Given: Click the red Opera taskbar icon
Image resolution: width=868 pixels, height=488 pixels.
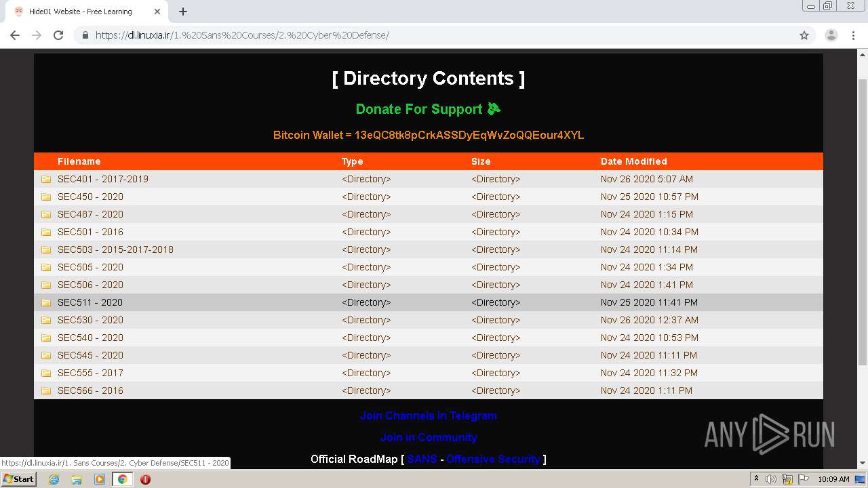Looking at the screenshot, I should point(145,479).
